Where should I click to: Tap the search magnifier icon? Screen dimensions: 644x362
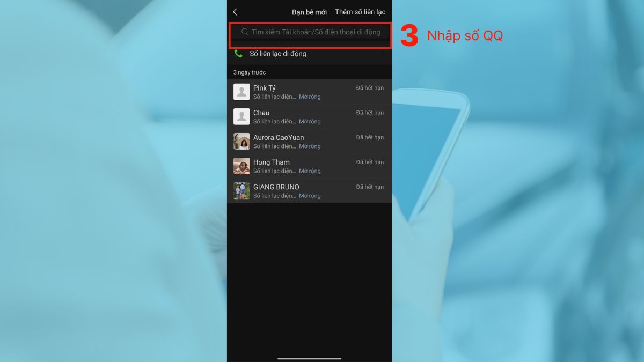click(245, 32)
